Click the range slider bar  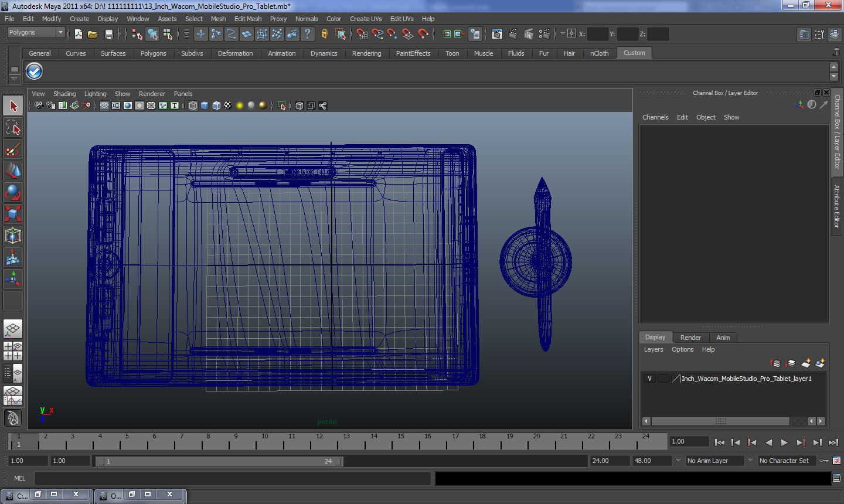click(220, 461)
